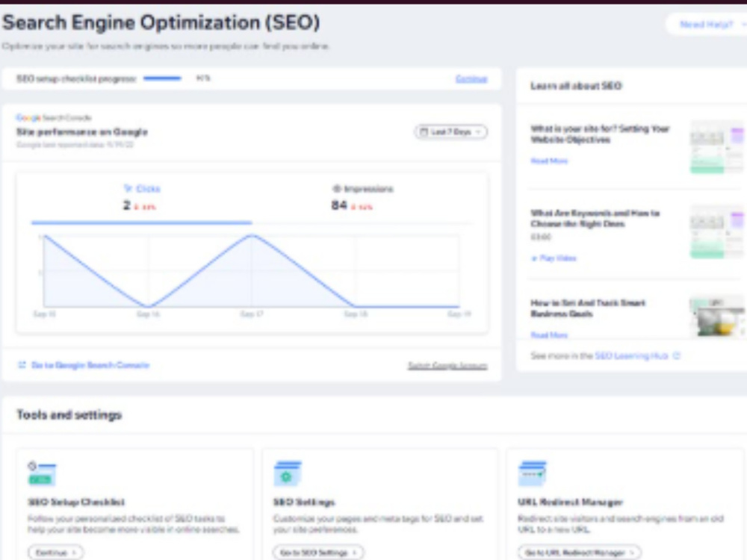
Task: Click the SEO Setup Checklist card icon
Action: tap(42, 473)
